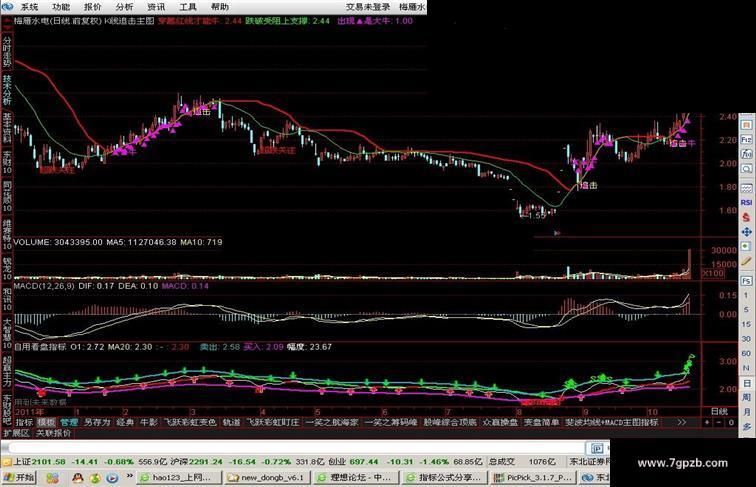The width and height of the screenshot is (756, 487).
Task: Open 分时走势 in left sidebar
Action: click(x=7, y=52)
